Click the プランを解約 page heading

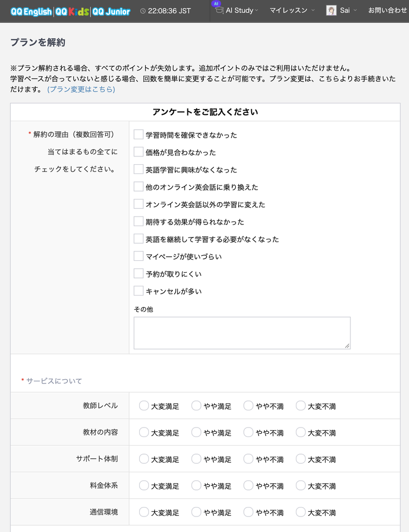(37, 43)
